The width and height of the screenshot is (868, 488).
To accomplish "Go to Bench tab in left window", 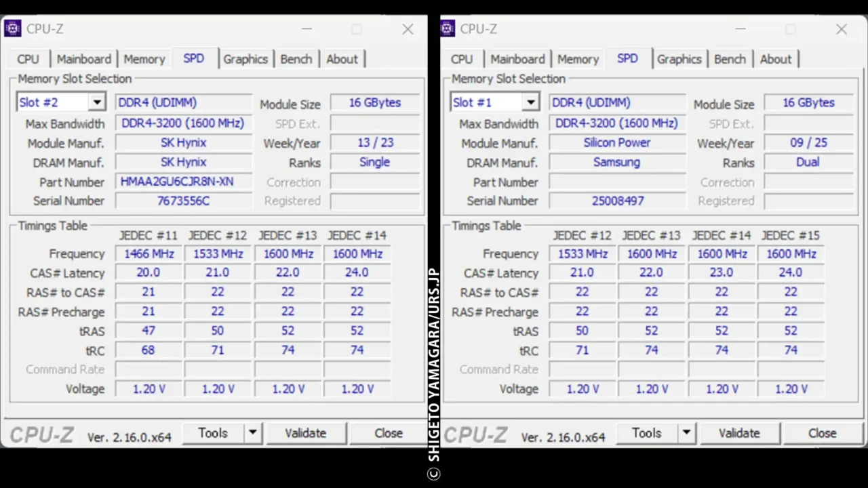I will tap(296, 59).
